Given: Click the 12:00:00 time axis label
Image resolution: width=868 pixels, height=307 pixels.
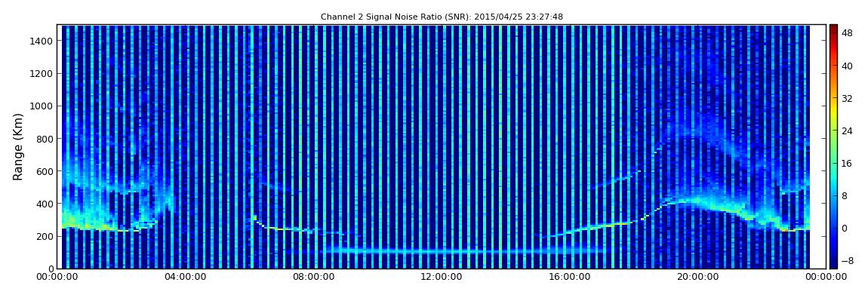Looking at the screenshot, I should [x=443, y=277].
